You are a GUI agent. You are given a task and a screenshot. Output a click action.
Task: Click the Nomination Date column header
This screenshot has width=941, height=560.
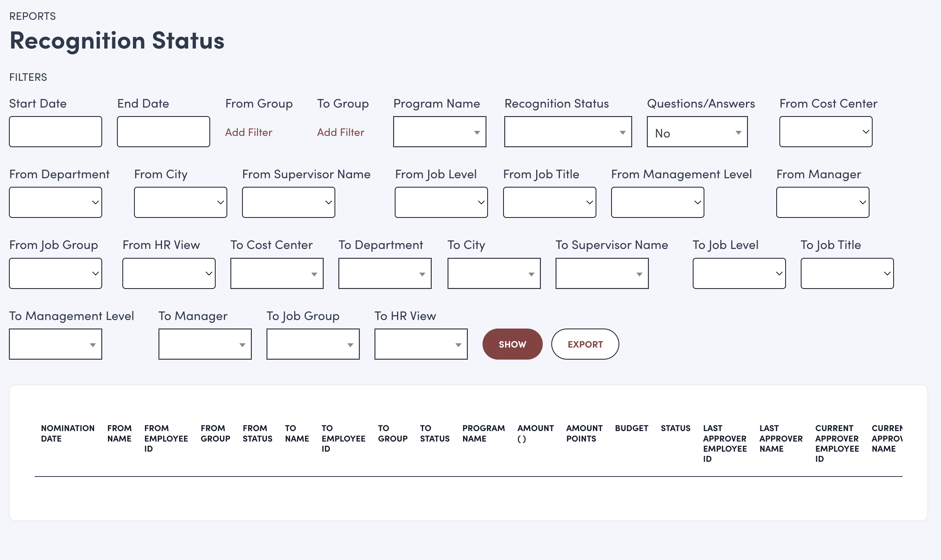(68, 433)
